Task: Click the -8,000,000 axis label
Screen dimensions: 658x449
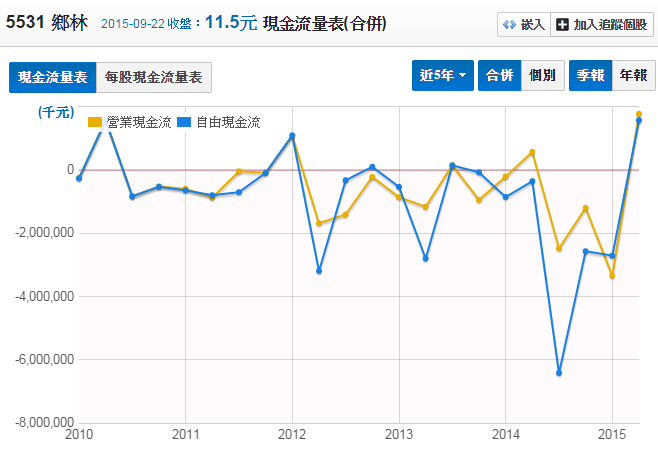Action: click(45, 422)
